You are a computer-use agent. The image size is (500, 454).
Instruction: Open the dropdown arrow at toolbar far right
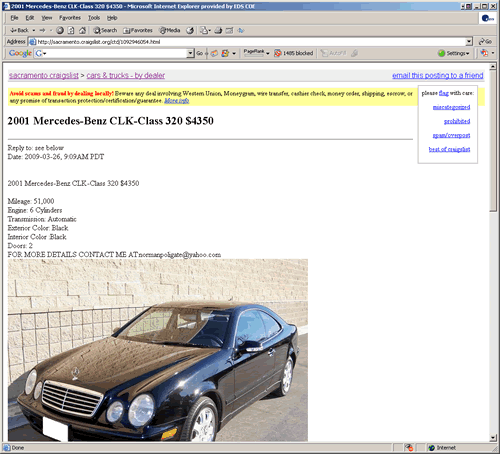[x=493, y=53]
